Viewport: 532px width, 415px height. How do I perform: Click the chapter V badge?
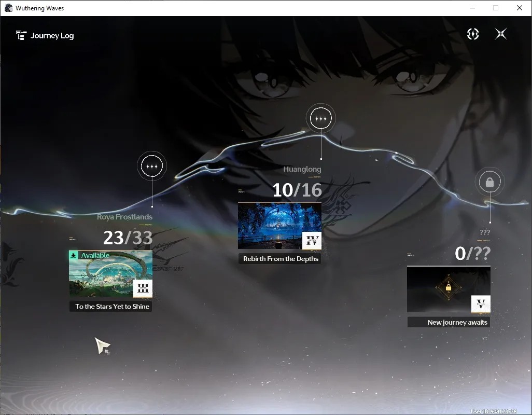point(481,303)
